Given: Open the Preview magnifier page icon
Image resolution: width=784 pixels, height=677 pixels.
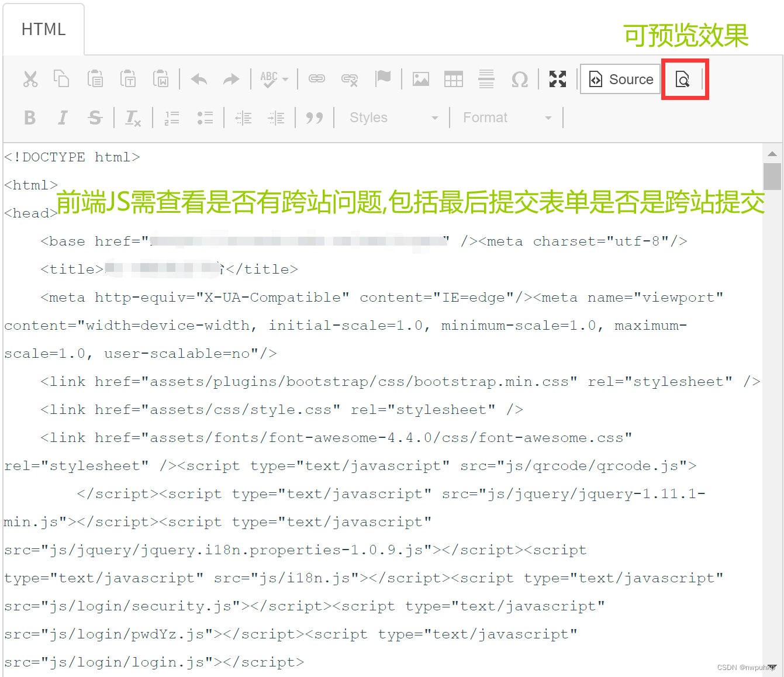Looking at the screenshot, I should pyautogui.click(x=683, y=79).
